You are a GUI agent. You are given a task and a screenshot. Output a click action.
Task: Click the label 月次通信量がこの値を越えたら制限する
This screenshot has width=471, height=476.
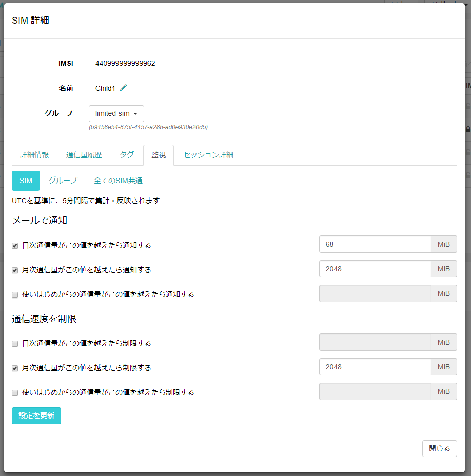click(x=87, y=368)
